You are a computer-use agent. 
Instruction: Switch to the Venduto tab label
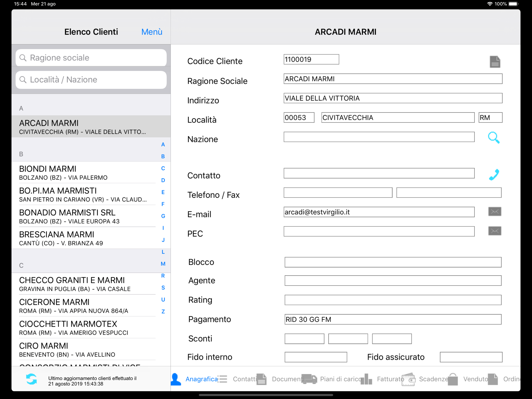pos(476,379)
